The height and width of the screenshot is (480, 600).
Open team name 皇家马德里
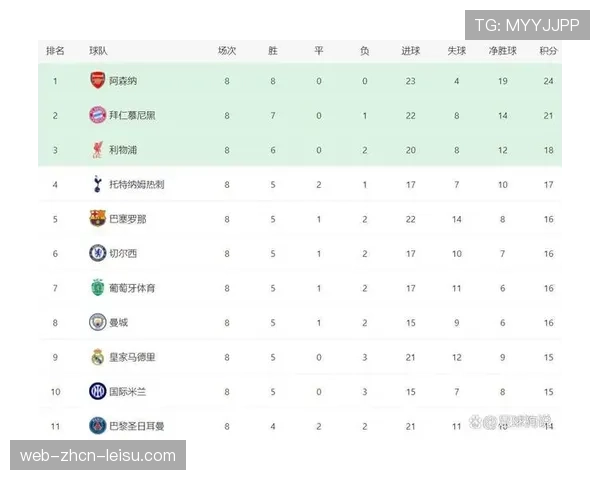click(x=132, y=357)
